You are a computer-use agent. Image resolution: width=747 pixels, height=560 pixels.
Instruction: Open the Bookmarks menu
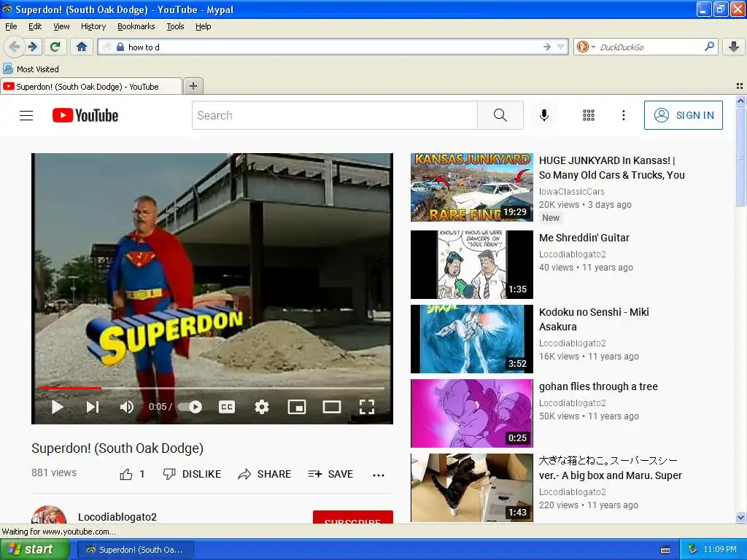[136, 26]
